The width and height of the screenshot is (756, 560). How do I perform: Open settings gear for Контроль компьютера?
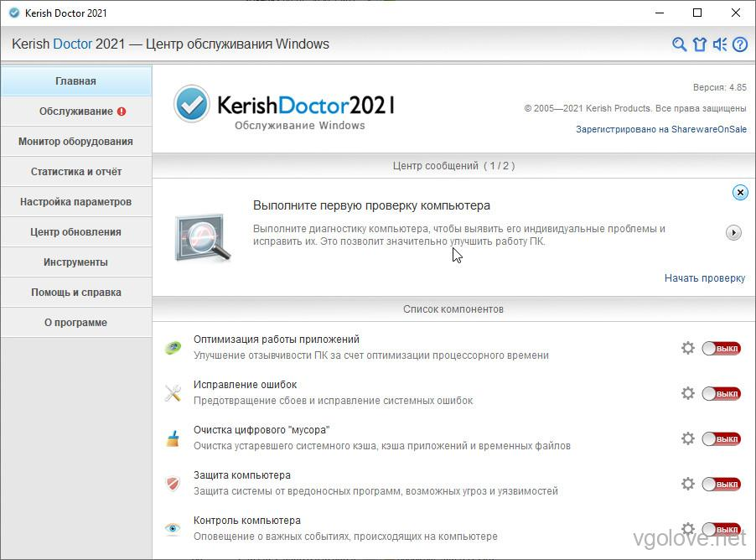[x=688, y=529]
